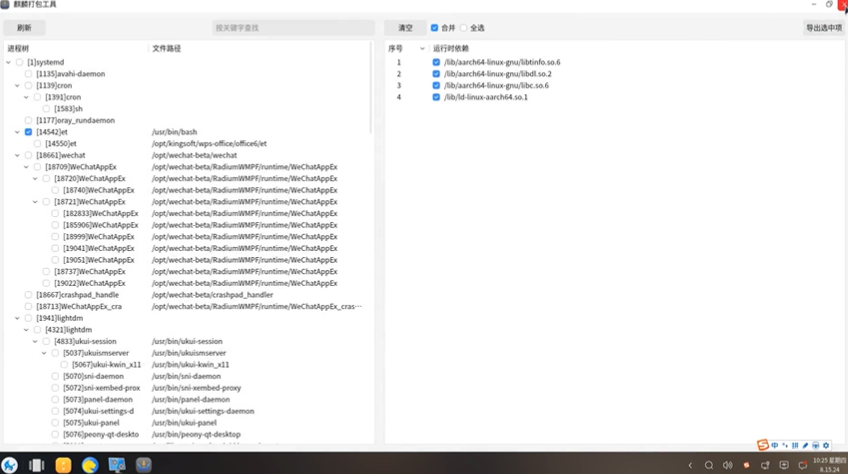
Task: Uncheck libtinfo.so.6 dependency checkbox
Action: 436,62
